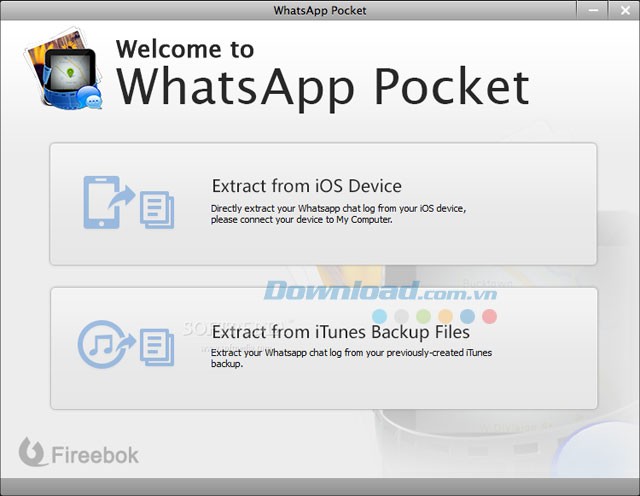Close the WhatsApp Pocket window

coord(624,10)
